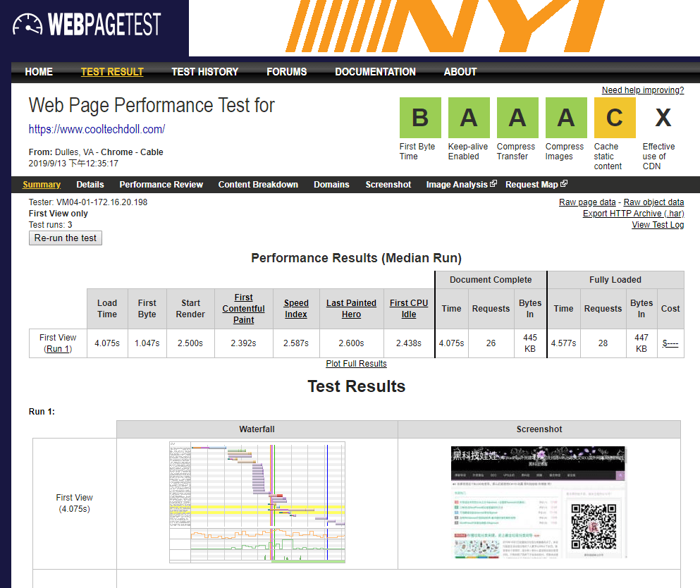Screen dimensions: 700x588
Task: Click the Speed Index column header link
Action: [296, 309]
